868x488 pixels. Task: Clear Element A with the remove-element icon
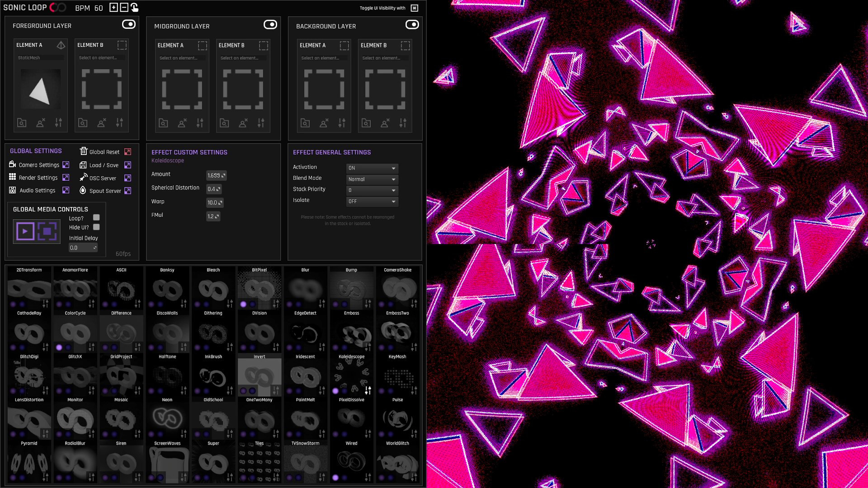(x=40, y=122)
